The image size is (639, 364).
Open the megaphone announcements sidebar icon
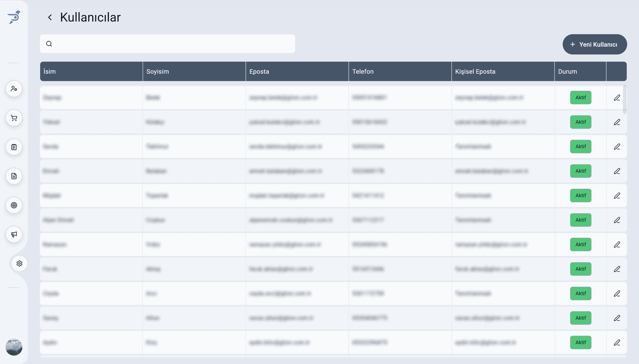(x=14, y=234)
